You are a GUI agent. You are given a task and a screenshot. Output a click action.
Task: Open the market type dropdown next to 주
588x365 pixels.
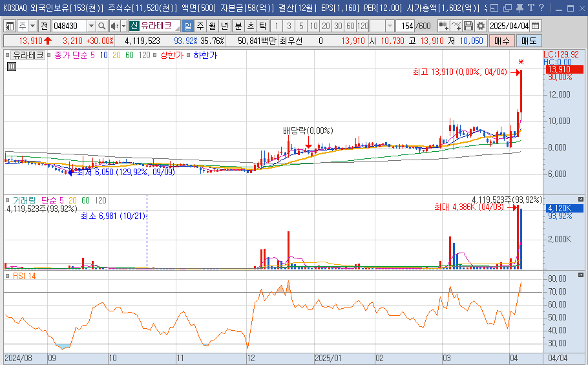32,26
